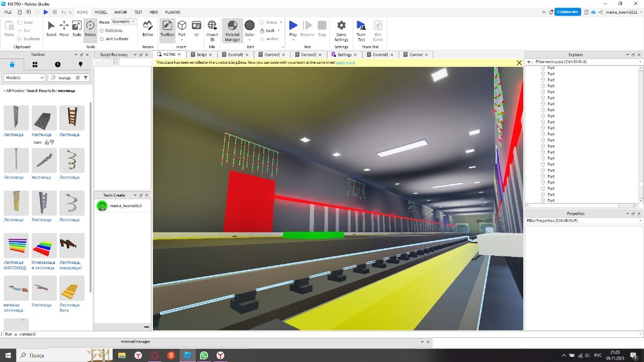Click the Filter Properties field

point(583,220)
